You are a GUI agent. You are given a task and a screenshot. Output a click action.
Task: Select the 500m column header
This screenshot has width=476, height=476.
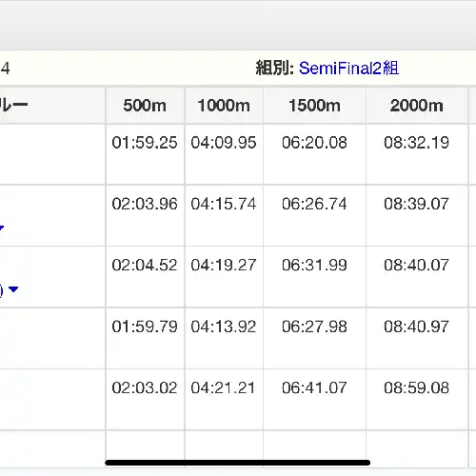tap(145, 106)
